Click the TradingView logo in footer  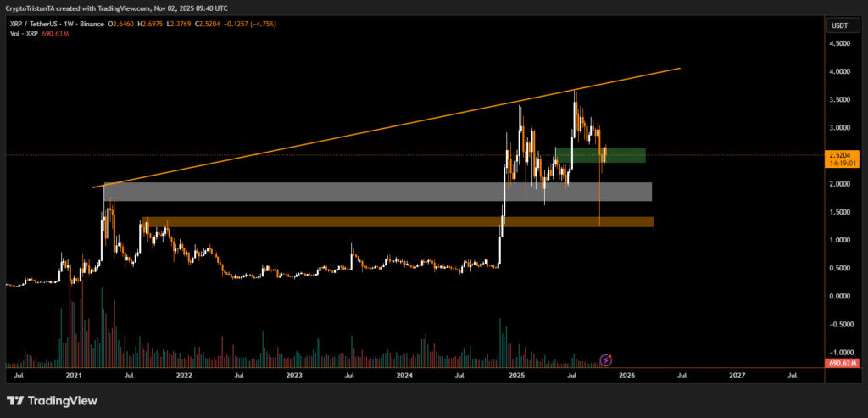(52, 400)
